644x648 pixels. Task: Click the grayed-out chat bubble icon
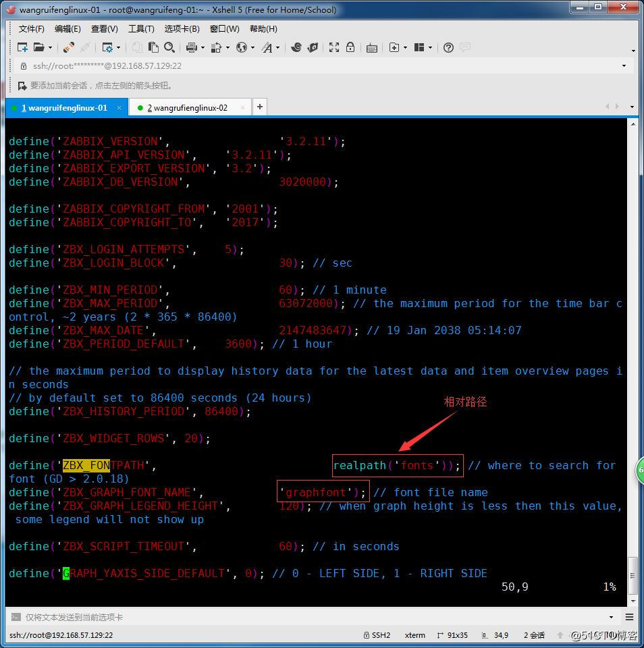pyautogui.click(x=465, y=47)
